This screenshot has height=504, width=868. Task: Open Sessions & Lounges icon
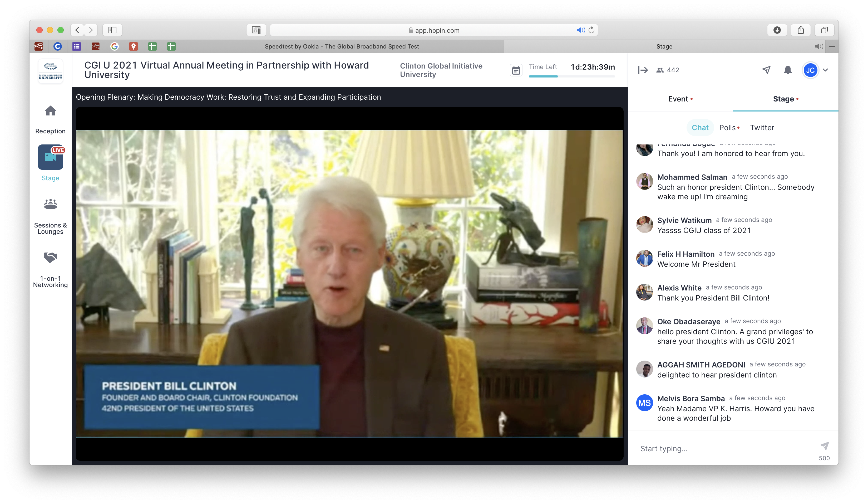coord(50,204)
